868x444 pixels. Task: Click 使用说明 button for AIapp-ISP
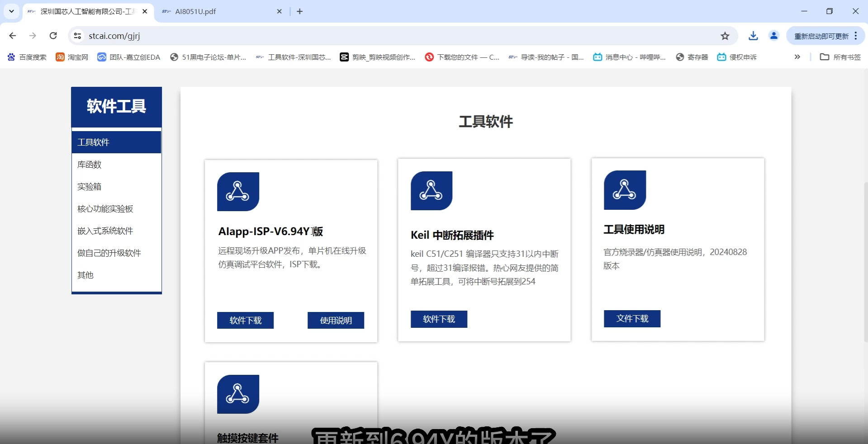pos(336,320)
